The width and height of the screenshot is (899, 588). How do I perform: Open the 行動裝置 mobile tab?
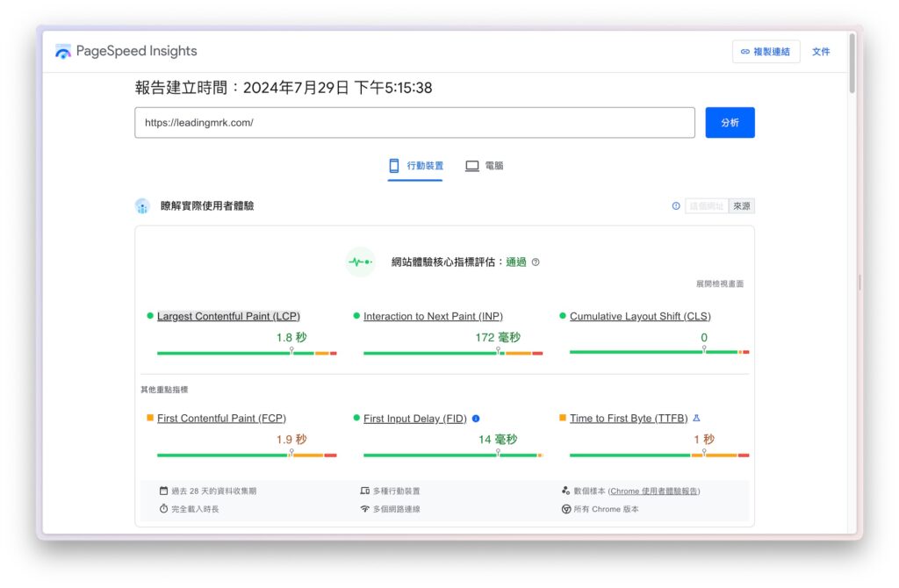[415, 166]
